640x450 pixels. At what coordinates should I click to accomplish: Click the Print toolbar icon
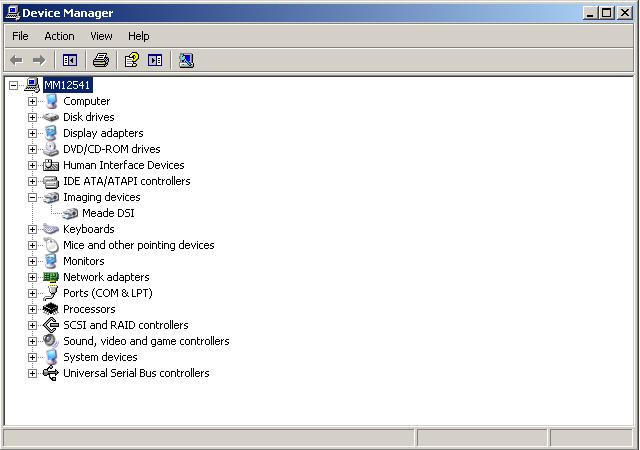click(x=100, y=60)
